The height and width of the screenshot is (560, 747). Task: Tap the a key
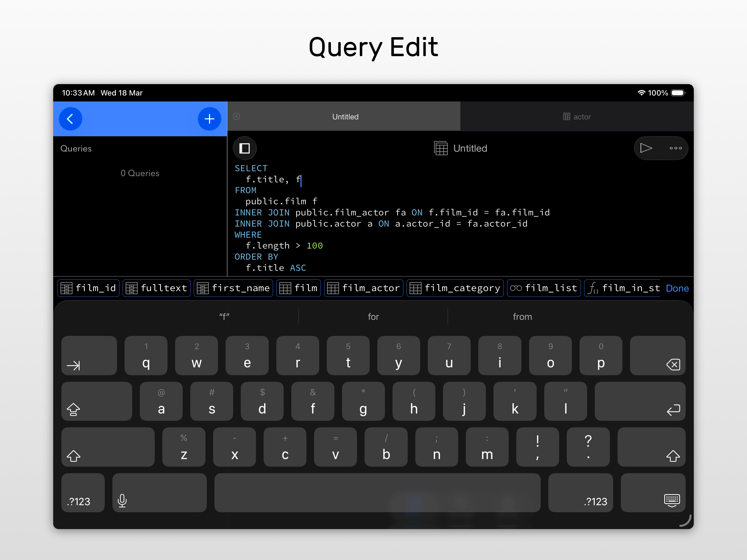pyautogui.click(x=161, y=401)
